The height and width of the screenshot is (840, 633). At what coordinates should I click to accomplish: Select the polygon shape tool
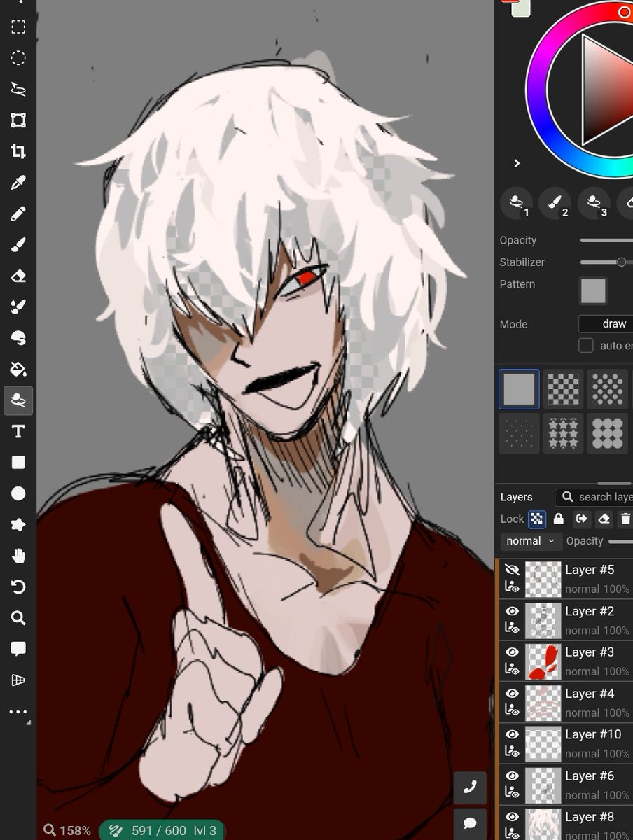[x=18, y=525]
